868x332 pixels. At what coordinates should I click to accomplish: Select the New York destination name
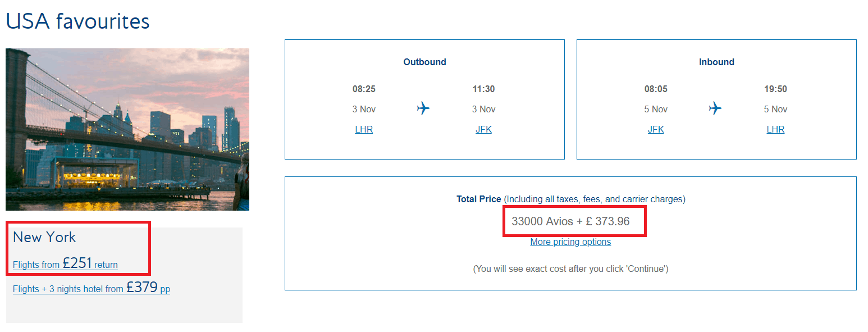(x=44, y=237)
